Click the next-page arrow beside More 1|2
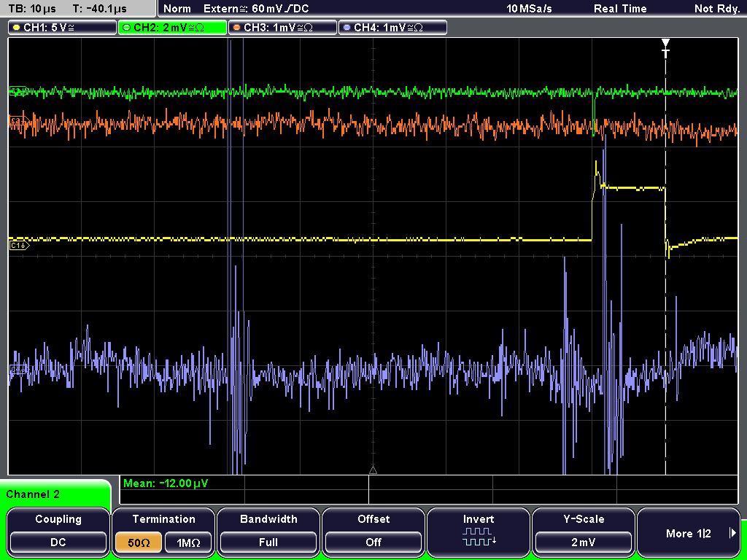747x560 pixels. click(x=732, y=533)
